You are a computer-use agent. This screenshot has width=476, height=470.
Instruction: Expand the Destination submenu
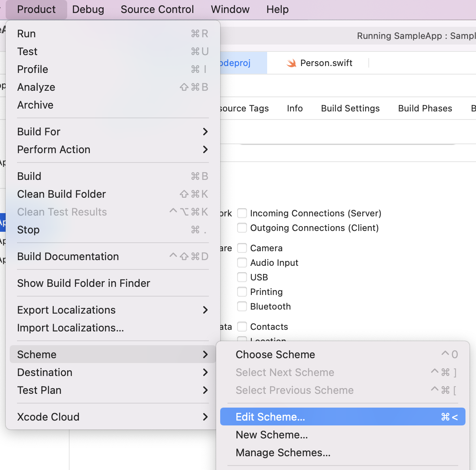(113, 372)
